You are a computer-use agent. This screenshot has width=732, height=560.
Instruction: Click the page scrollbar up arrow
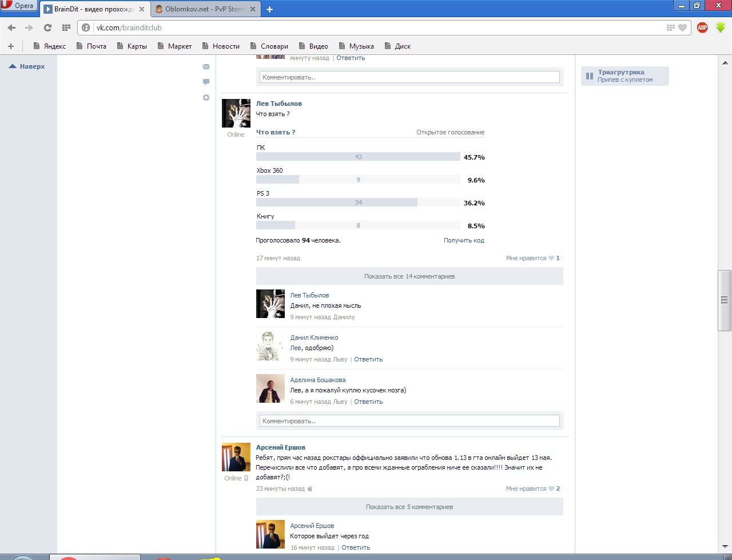725,62
